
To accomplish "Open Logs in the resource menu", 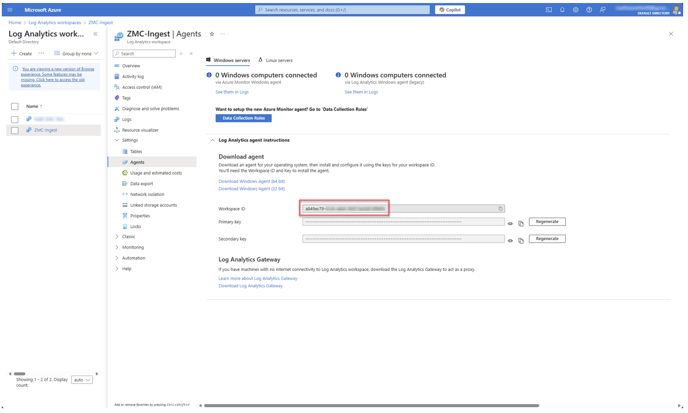I will 126,119.
